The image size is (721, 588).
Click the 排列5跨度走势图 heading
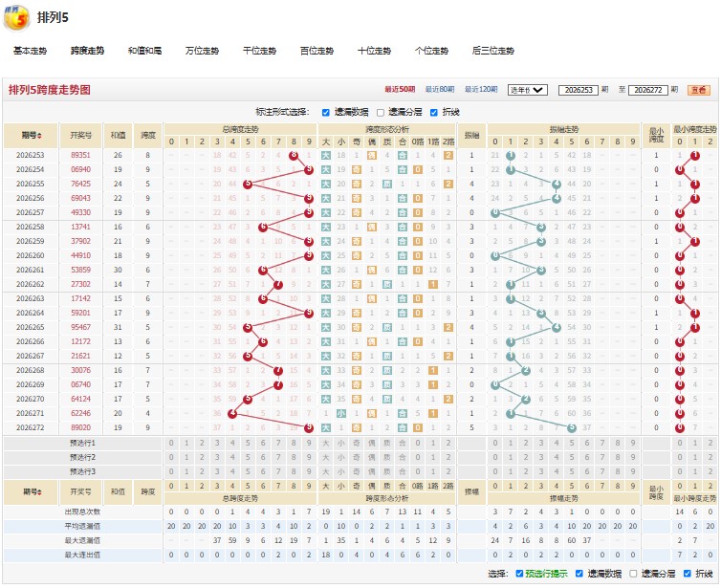coord(49,90)
